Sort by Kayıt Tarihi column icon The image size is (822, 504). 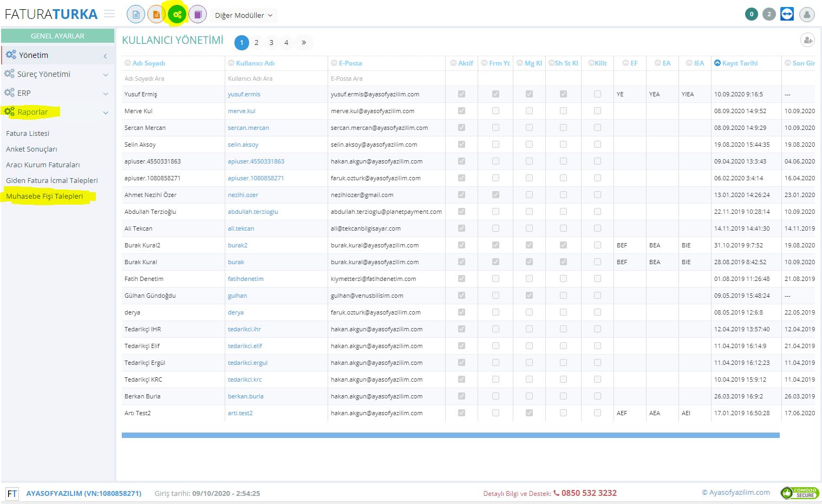717,63
